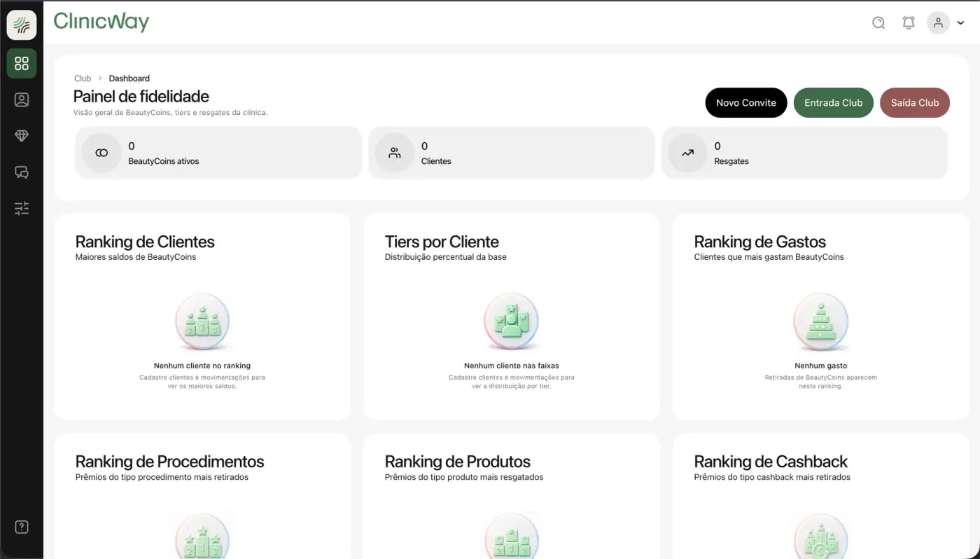This screenshot has height=559, width=980.
Task: Click the Novo Convite button
Action: 746,103
